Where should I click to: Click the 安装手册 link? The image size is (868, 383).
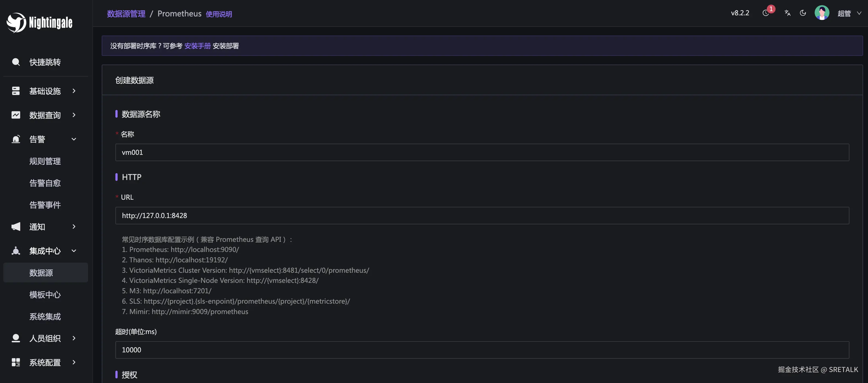point(197,46)
